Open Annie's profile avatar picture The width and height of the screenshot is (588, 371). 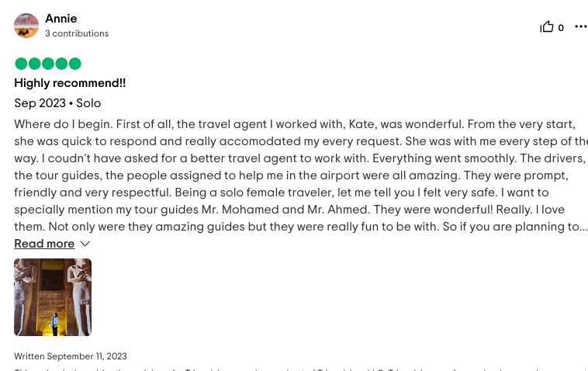pyautogui.click(x=26, y=26)
